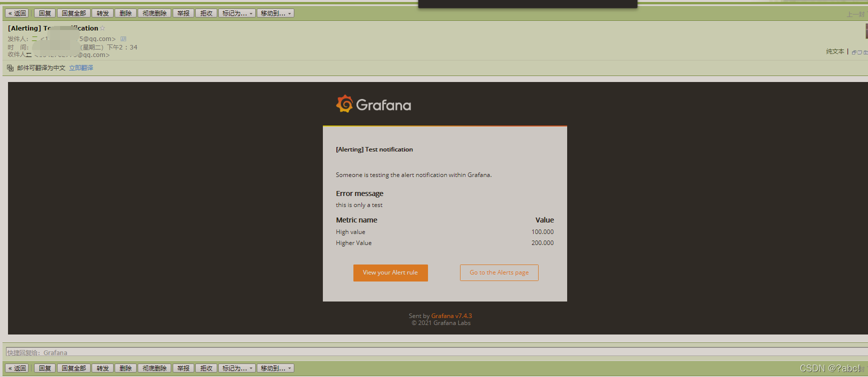Click the 'Higher Value' metric row label
Image resolution: width=868 pixels, height=377 pixels.
(x=353, y=243)
